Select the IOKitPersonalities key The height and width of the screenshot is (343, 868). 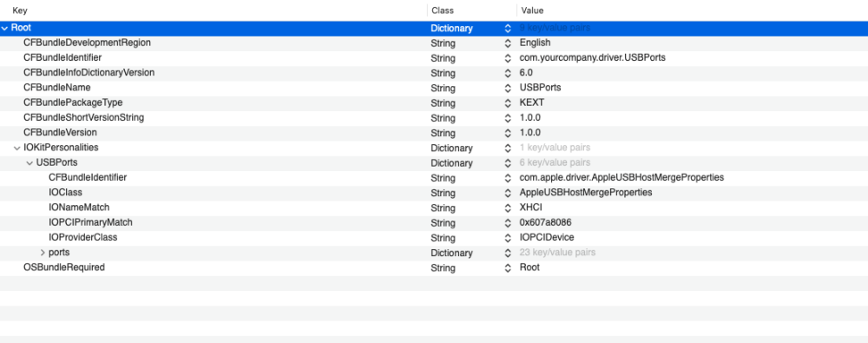(x=61, y=148)
